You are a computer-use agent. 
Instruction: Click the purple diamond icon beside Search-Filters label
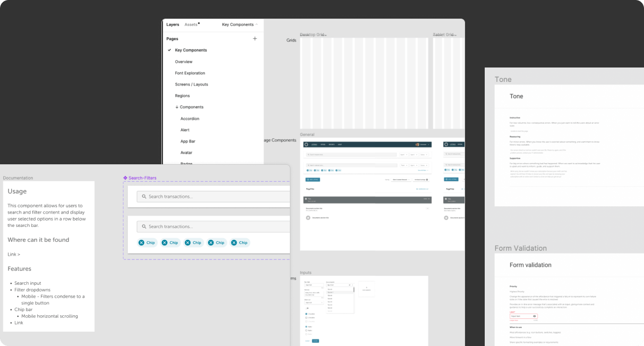coord(125,178)
